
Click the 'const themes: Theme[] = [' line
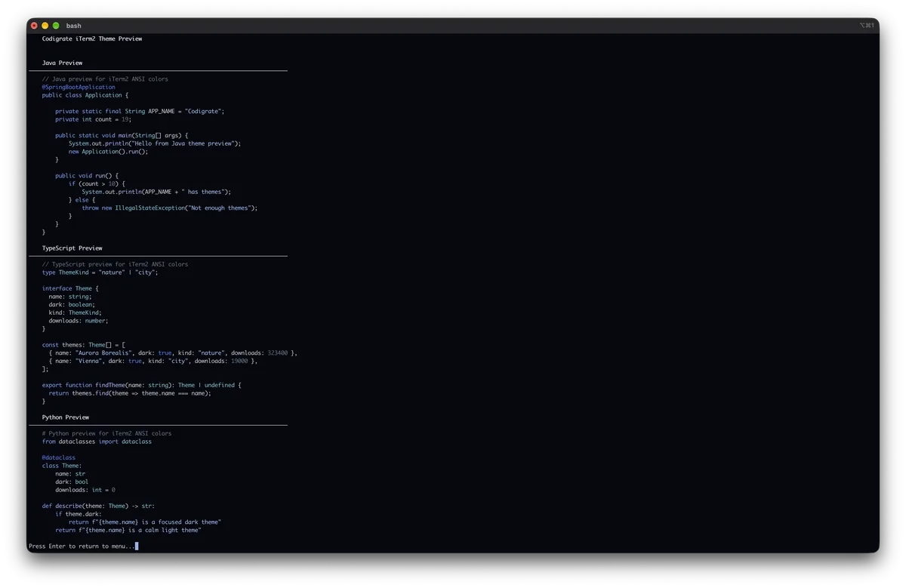(x=84, y=345)
